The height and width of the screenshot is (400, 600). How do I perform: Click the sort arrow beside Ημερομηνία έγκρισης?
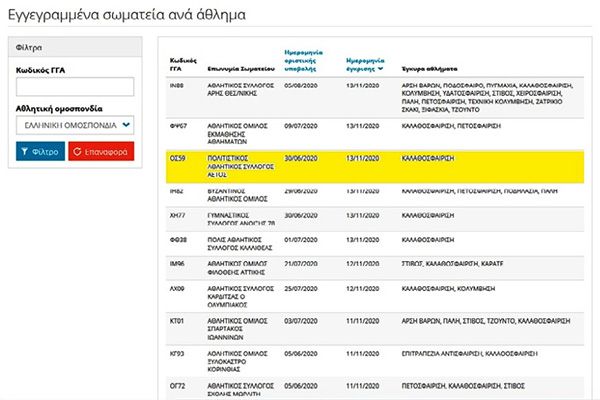(x=381, y=69)
